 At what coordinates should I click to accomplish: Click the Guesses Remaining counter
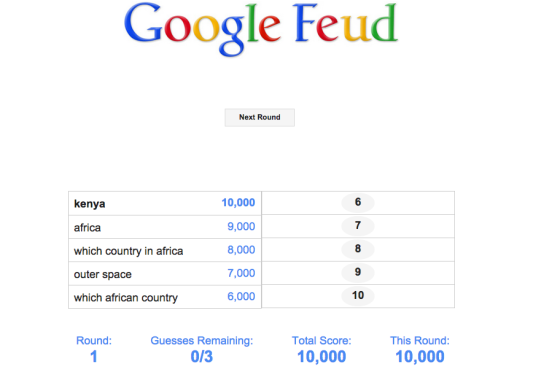click(x=202, y=356)
